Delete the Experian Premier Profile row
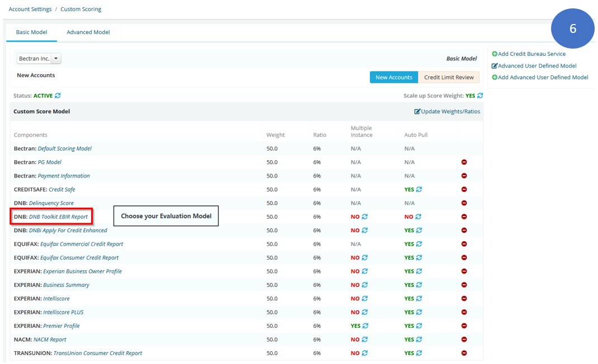 click(464, 326)
